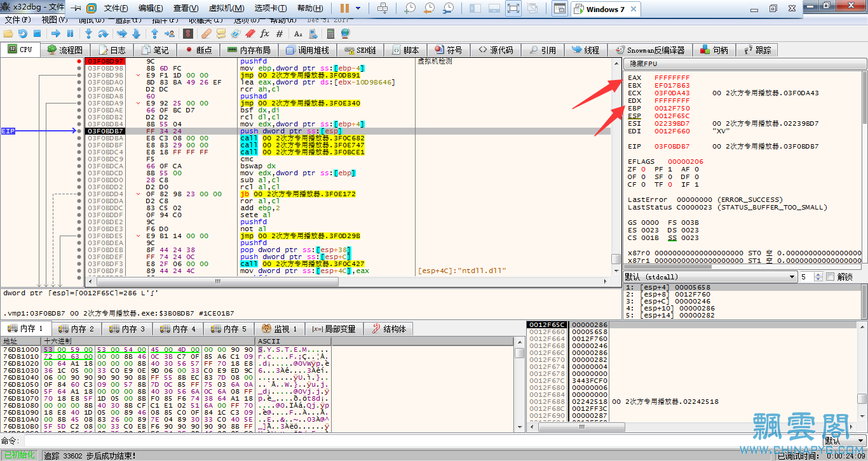Toggle the 解锁 checkbox
Image resolution: width=868 pixels, height=461 pixels.
point(829,277)
